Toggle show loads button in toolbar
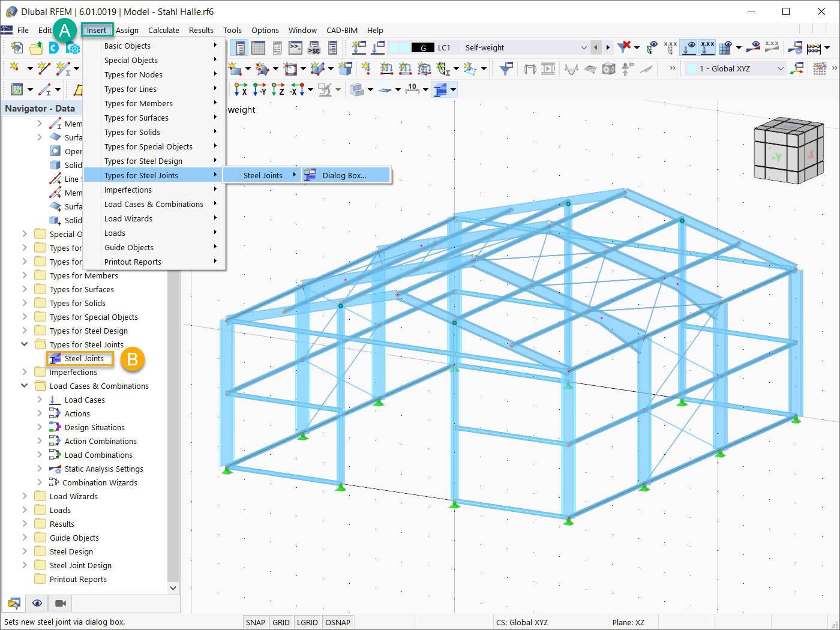Image resolution: width=840 pixels, height=630 pixels. [689, 47]
